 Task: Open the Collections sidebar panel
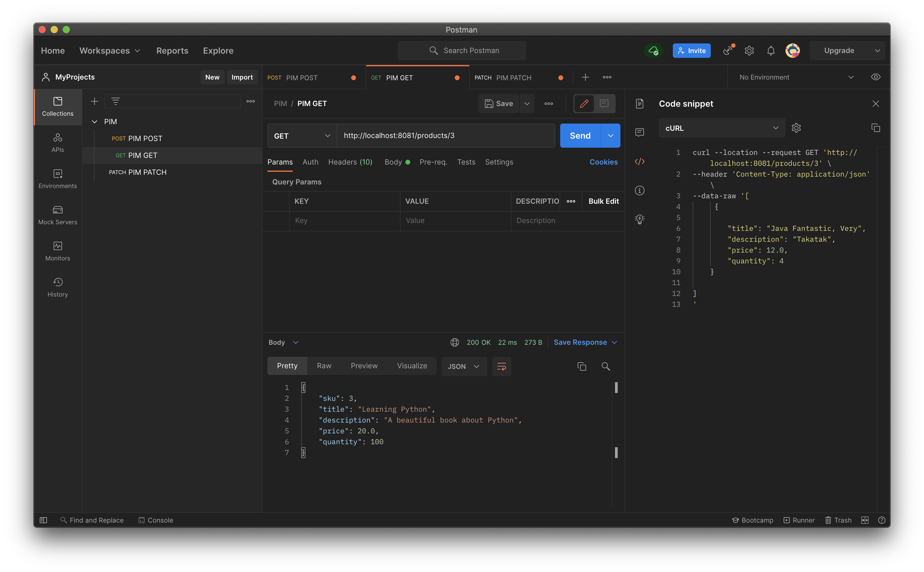pyautogui.click(x=58, y=107)
